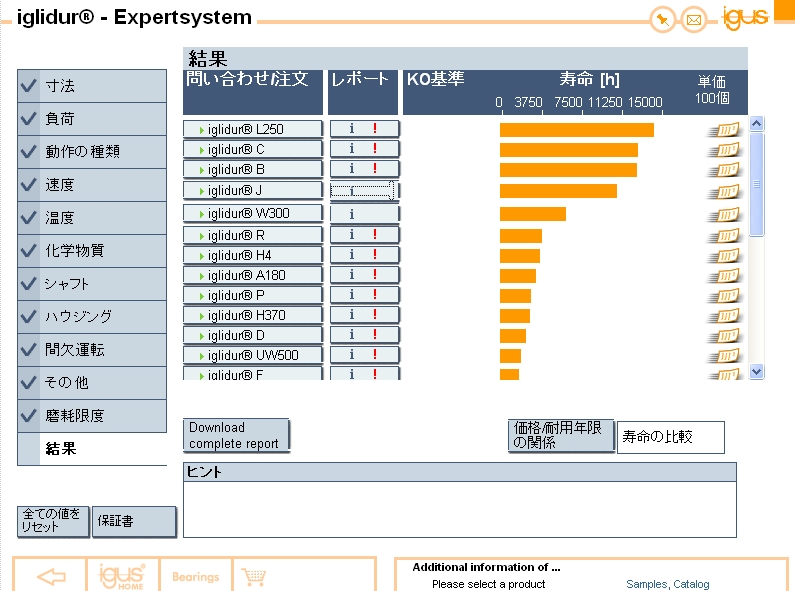The image size is (795, 591).
Task: Click price icon for iglidur J row
Action: (x=724, y=192)
